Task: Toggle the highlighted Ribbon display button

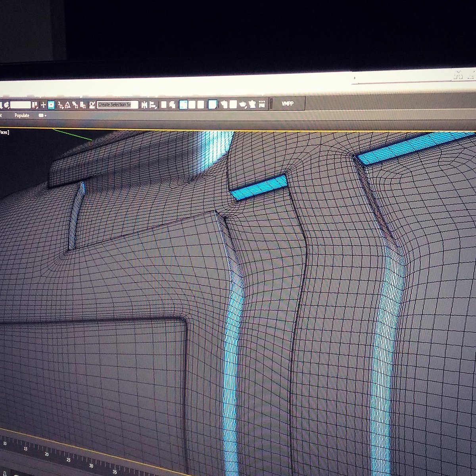Action: pos(183,104)
